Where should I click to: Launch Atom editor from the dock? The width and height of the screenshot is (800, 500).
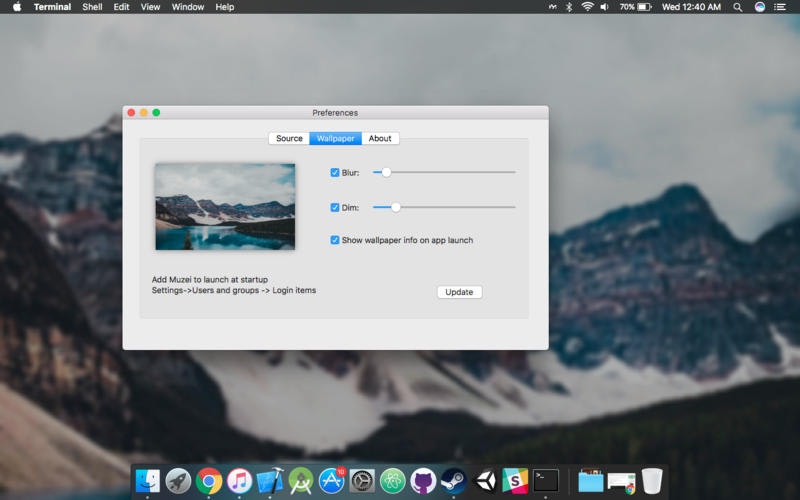(393, 481)
